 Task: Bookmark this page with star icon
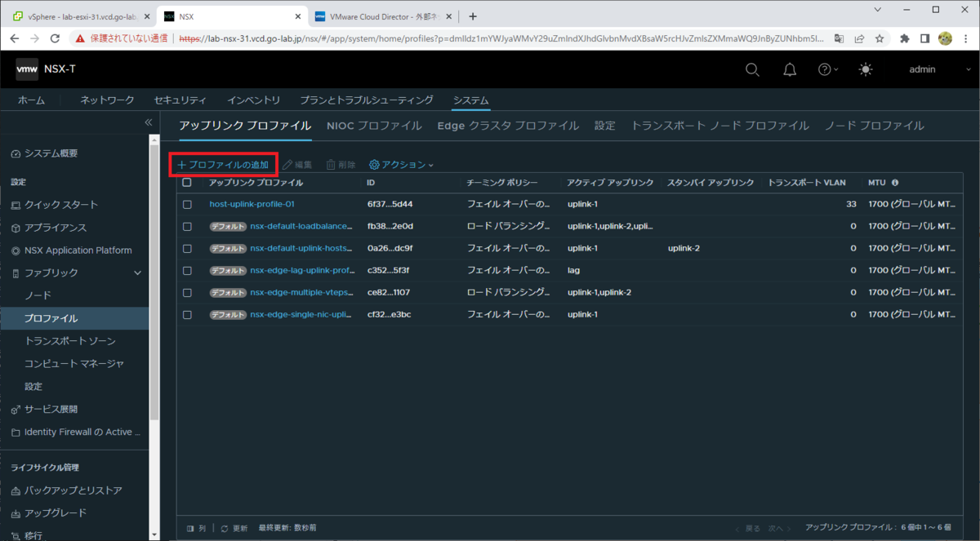[880, 38]
